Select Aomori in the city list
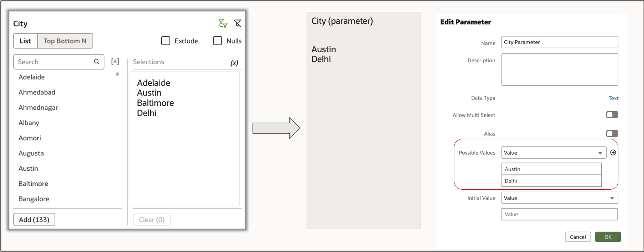 pyautogui.click(x=30, y=138)
